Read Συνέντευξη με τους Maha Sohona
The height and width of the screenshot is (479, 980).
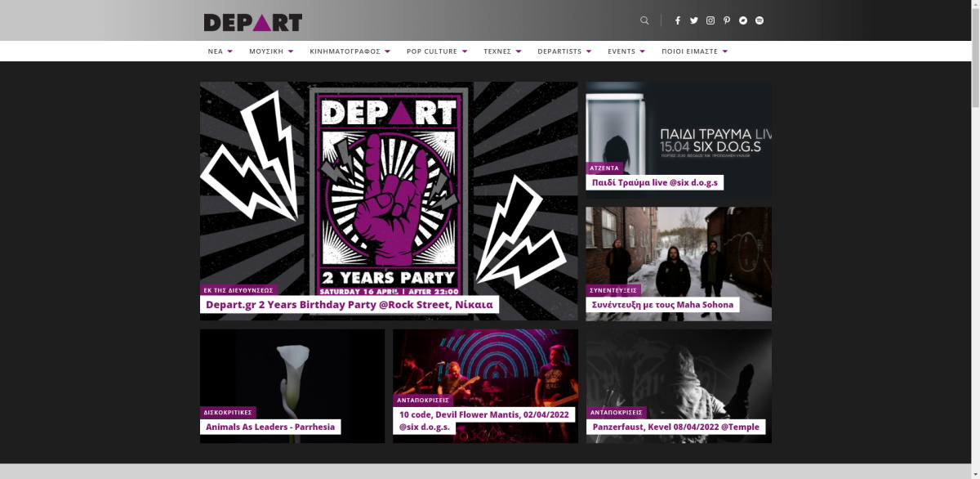click(662, 305)
